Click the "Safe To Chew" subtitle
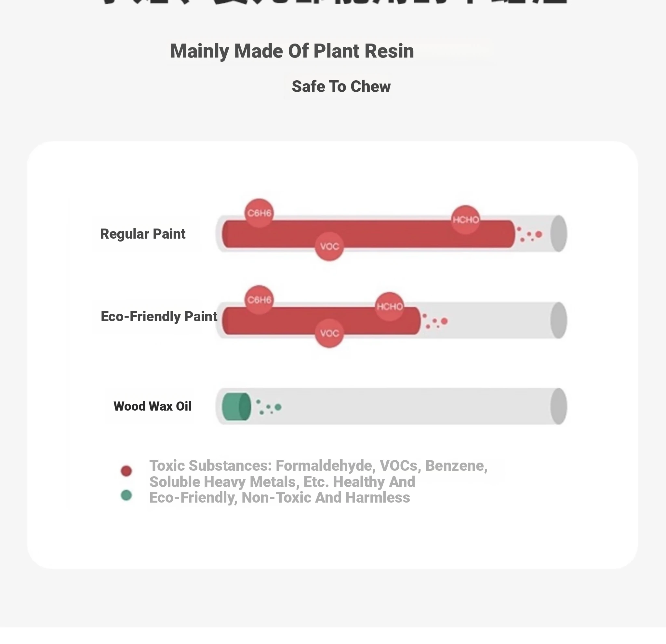Screen dimensions: 666x644 [x=341, y=86]
